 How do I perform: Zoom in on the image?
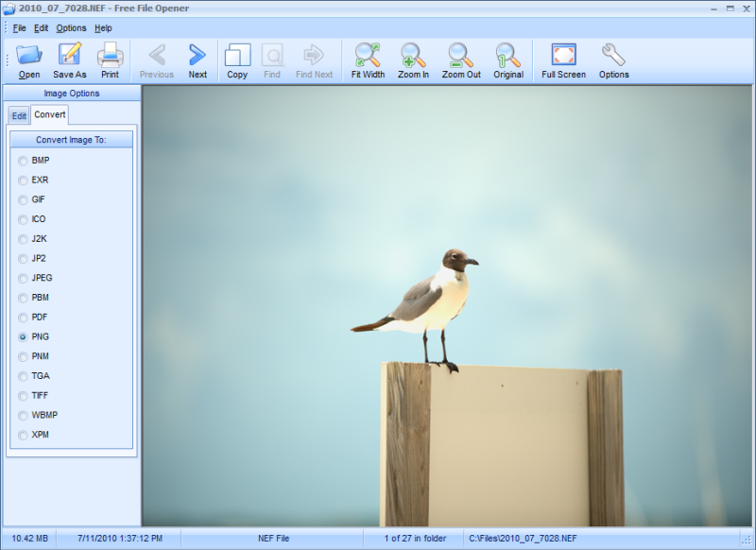pos(413,60)
